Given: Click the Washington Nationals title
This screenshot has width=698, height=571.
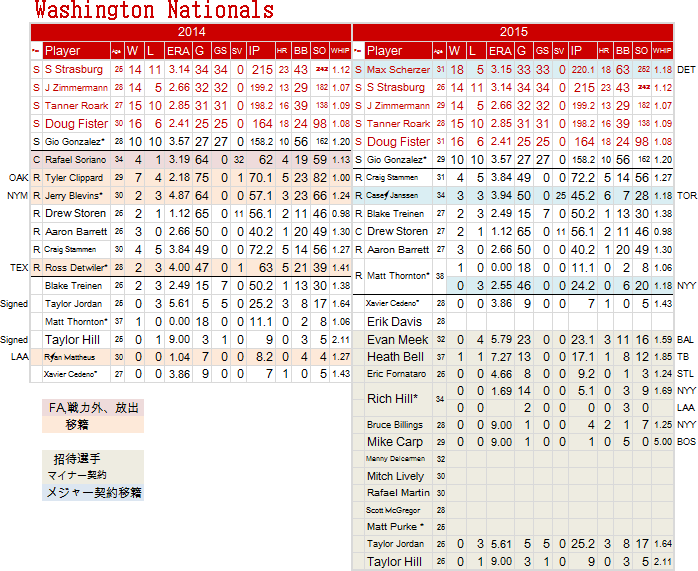Looking at the screenshot, I should (x=154, y=10).
